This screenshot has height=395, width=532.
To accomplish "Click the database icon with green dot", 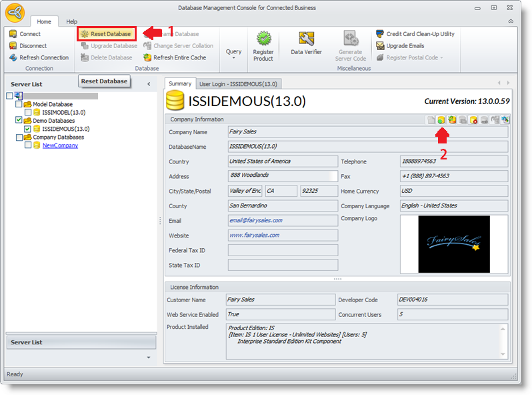I will pos(441,119).
